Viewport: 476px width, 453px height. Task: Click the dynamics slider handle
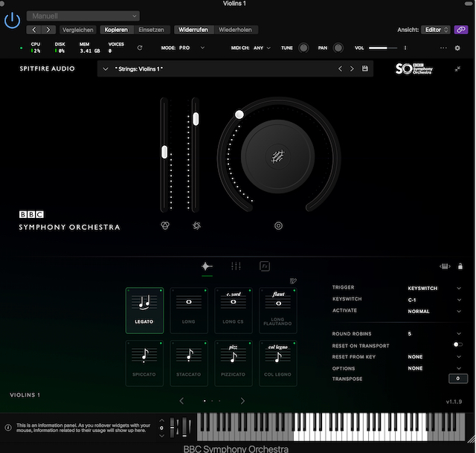pyautogui.click(x=196, y=119)
